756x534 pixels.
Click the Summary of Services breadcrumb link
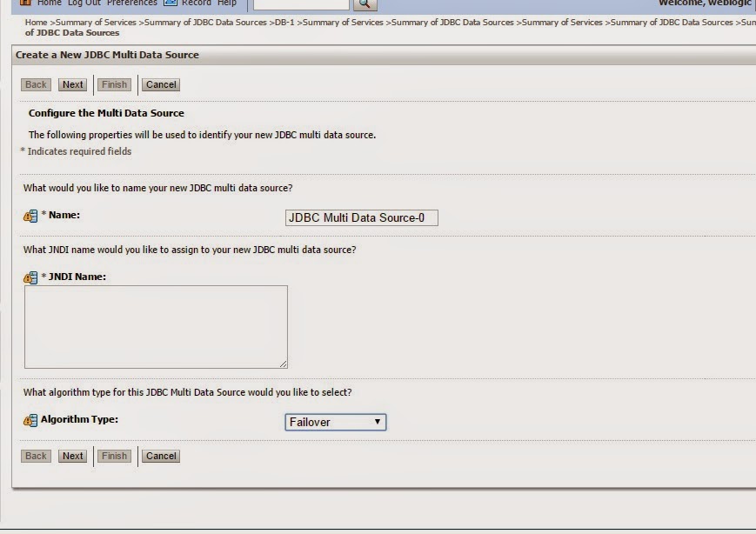click(x=95, y=22)
